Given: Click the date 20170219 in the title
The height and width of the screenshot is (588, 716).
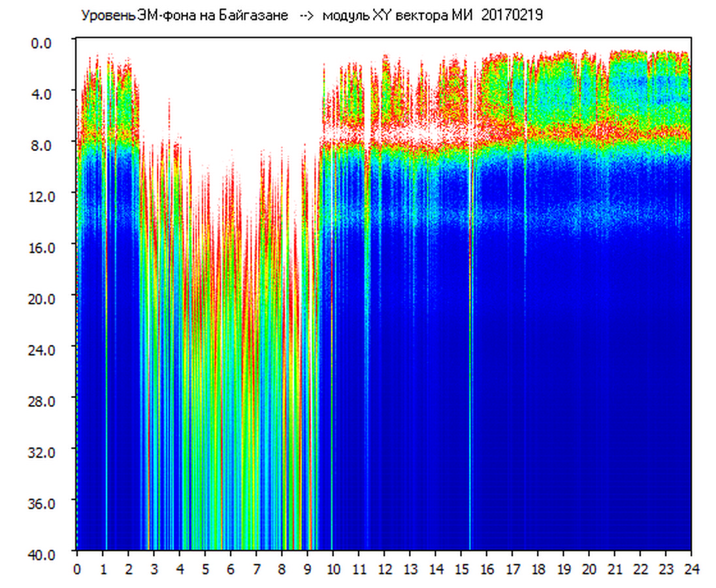Looking at the screenshot, I should tap(512, 16).
